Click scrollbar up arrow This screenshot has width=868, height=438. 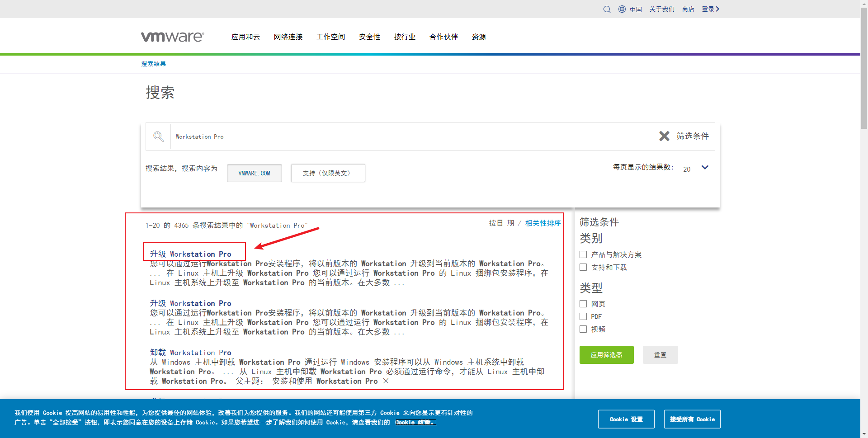tap(864, 3)
